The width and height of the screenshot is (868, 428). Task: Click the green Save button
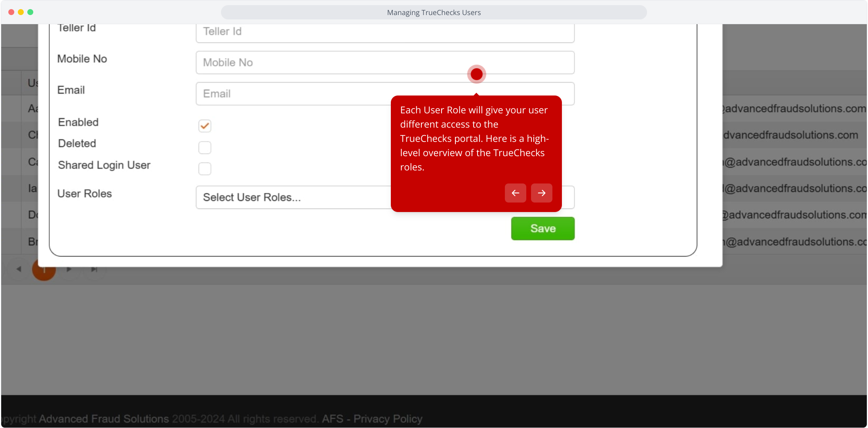point(542,228)
